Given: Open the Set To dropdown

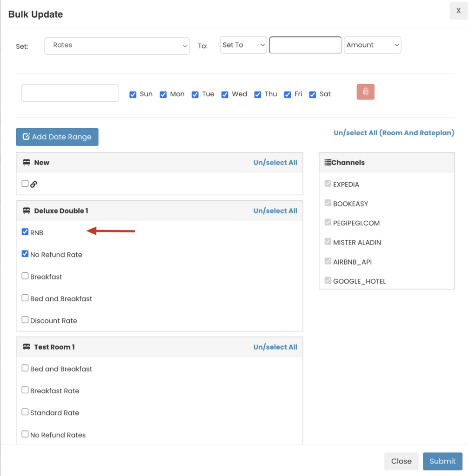Looking at the screenshot, I should [x=243, y=45].
